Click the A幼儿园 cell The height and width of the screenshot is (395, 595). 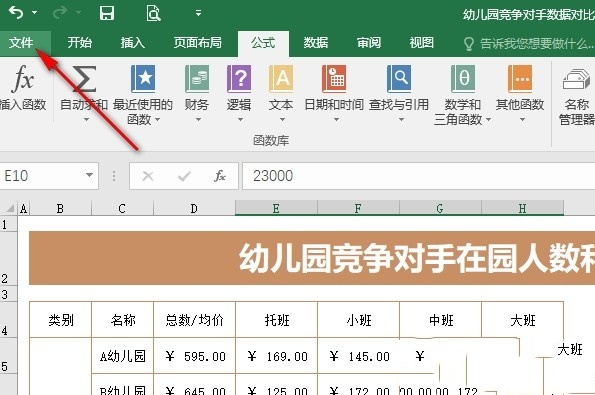[x=123, y=356]
